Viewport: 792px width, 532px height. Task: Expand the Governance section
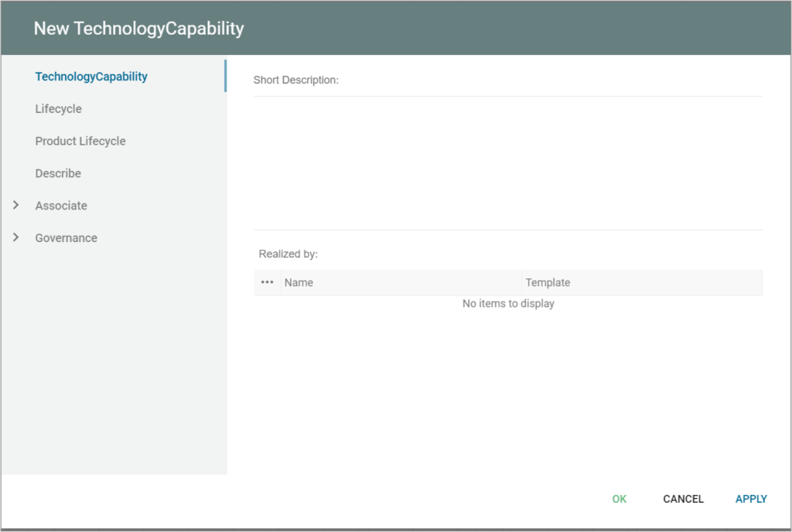[x=66, y=237]
